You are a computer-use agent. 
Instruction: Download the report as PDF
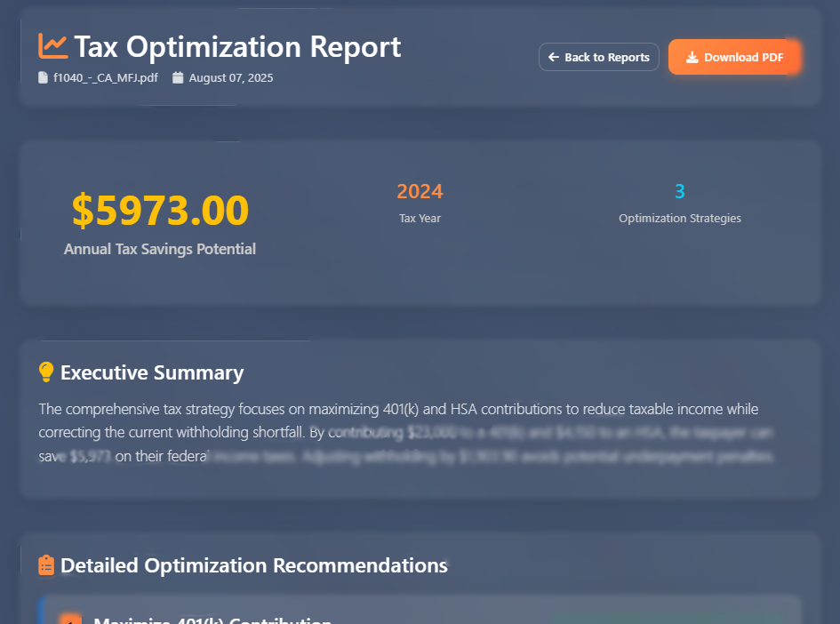click(x=734, y=58)
